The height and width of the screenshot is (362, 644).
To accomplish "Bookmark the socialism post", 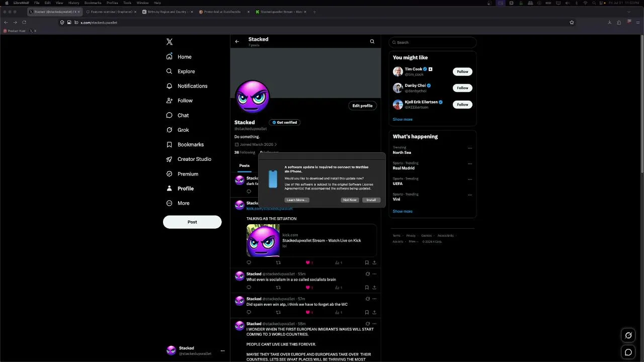I will click(367, 288).
